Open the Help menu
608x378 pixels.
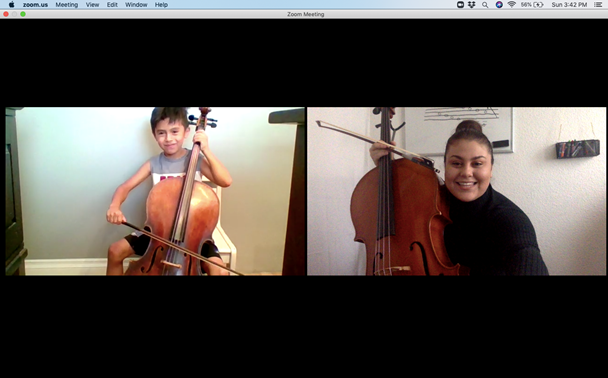pyautogui.click(x=161, y=5)
